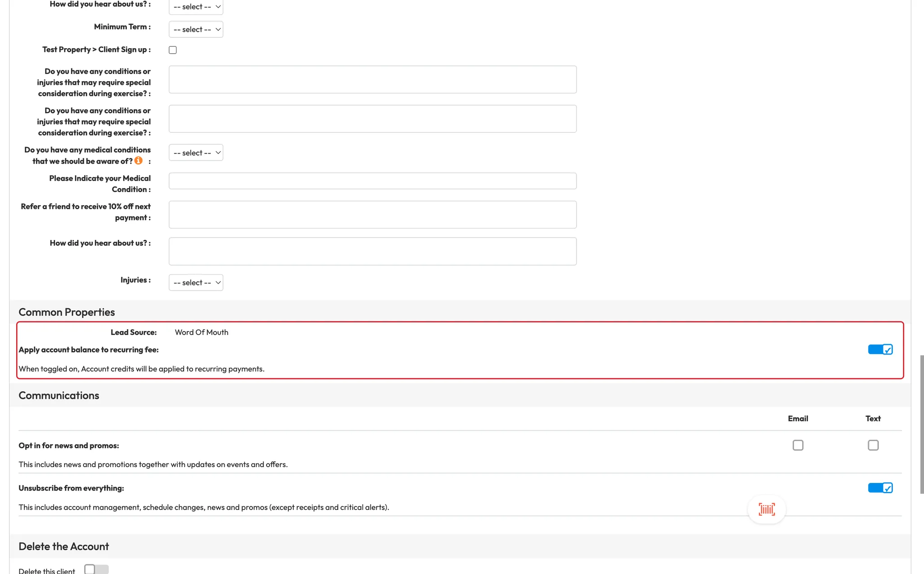924x574 pixels.
Task: Open the medical conditions select dropdown
Action: pyautogui.click(x=196, y=153)
